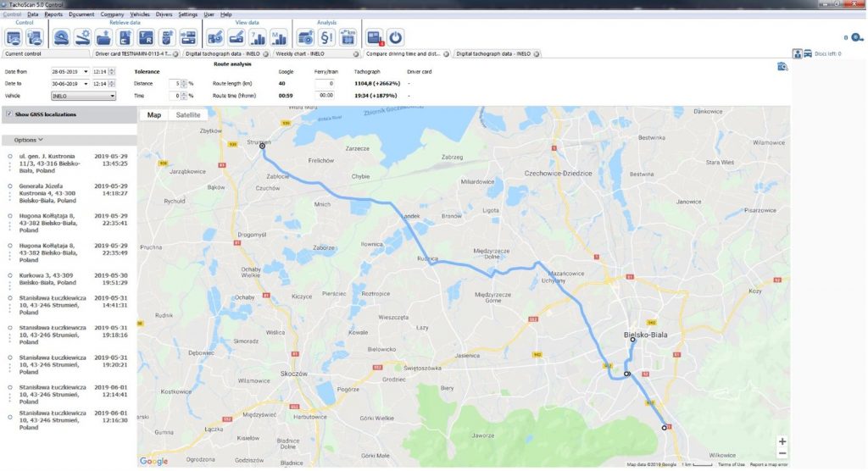
Task: Click the tachograph with pencil icon
Action: [236, 37]
